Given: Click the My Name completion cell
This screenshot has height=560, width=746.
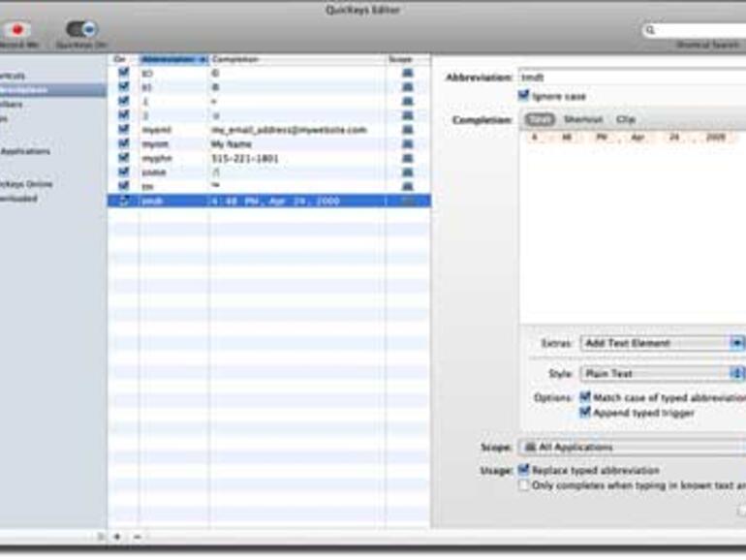Looking at the screenshot, I should click(297, 144).
